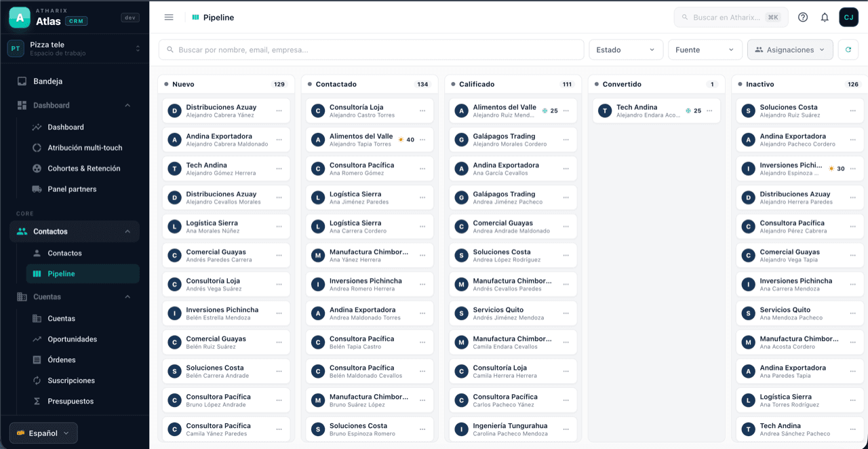Open the Cuentas submenu item

(x=83, y=319)
